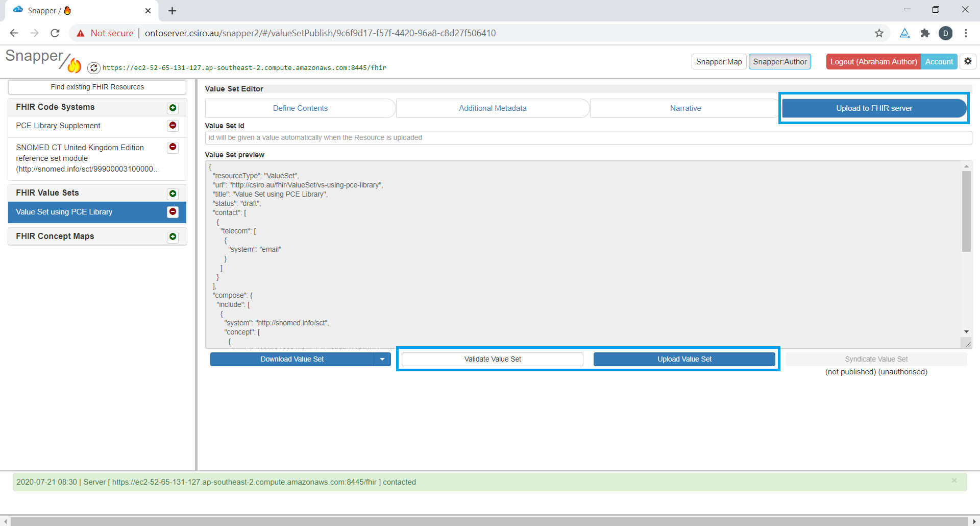Bookmark this page with the star
The image size is (980, 526).
[x=879, y=33]
